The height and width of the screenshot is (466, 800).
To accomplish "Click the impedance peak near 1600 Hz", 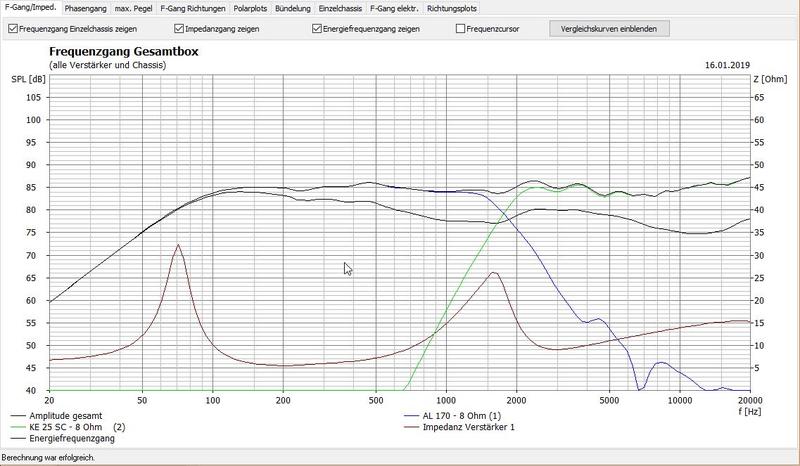I will tap(493, 273).
